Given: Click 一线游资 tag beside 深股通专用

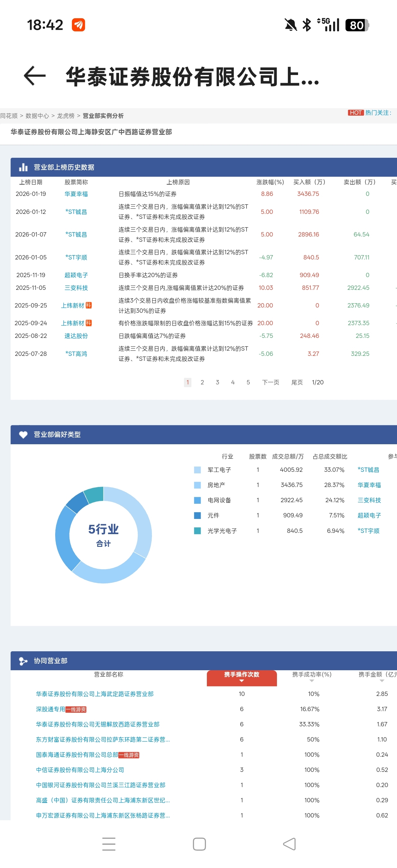Looking at the screenshot, I should pos(76,709).
